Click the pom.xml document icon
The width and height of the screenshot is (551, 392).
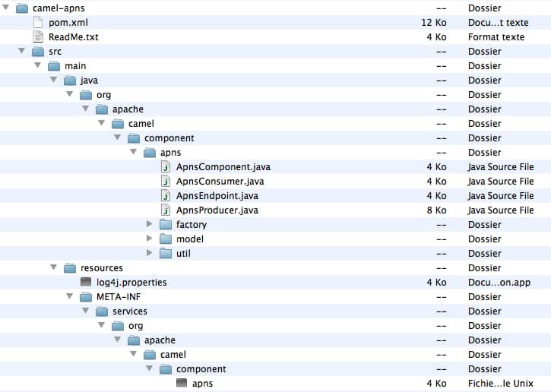38,22
